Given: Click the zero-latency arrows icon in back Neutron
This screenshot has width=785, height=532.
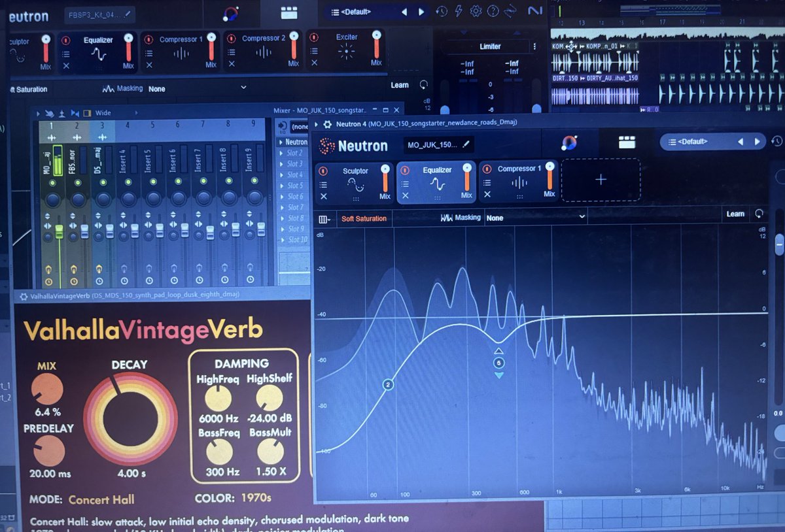Looking at the screenshot, I should pyautogui.click(x=512, y=11).
